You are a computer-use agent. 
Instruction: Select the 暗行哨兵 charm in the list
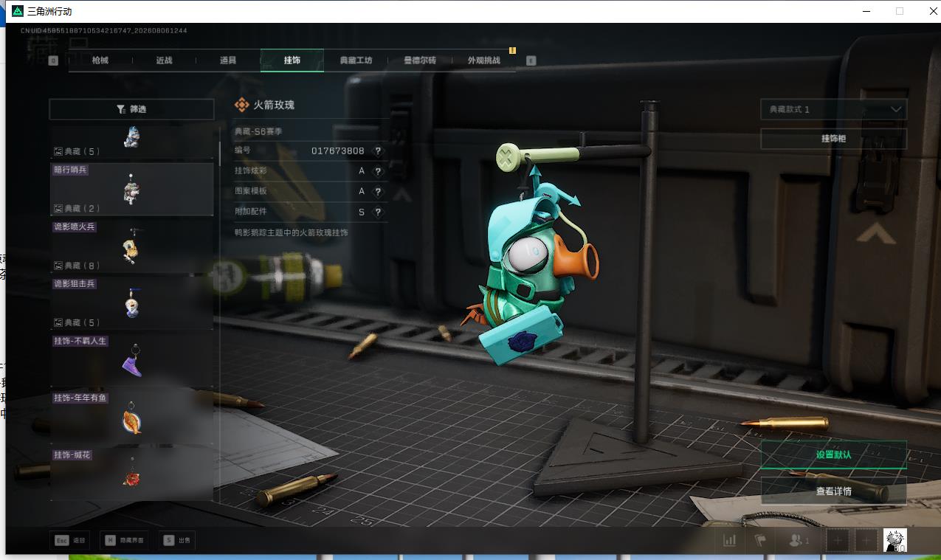click(x=132, y=189)
